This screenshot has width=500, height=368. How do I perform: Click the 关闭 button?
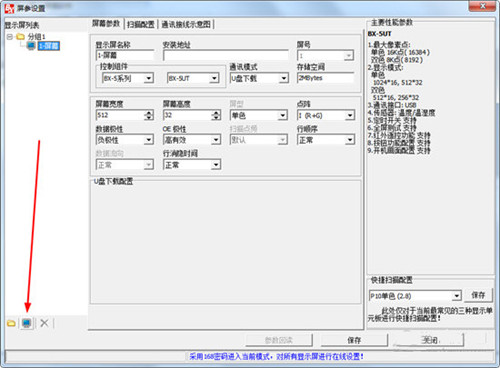(x=430, y=340)
